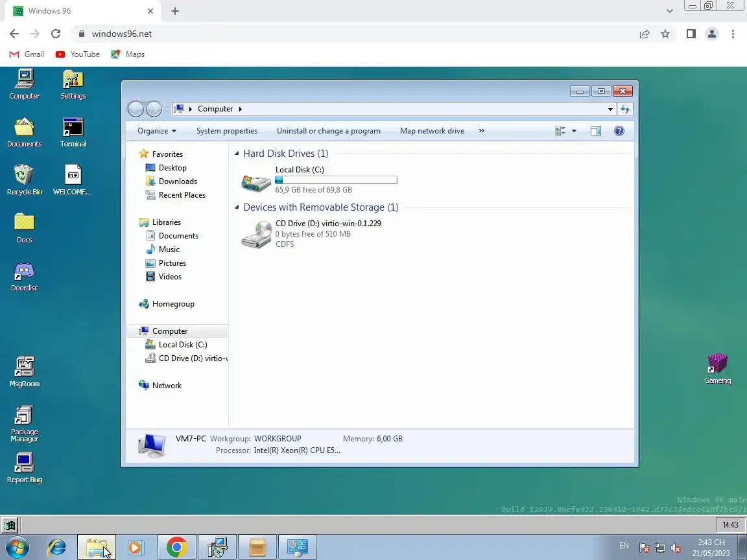Expand the address bar history dropdown
Screen dimensions: 747x560
coord(610,109)
